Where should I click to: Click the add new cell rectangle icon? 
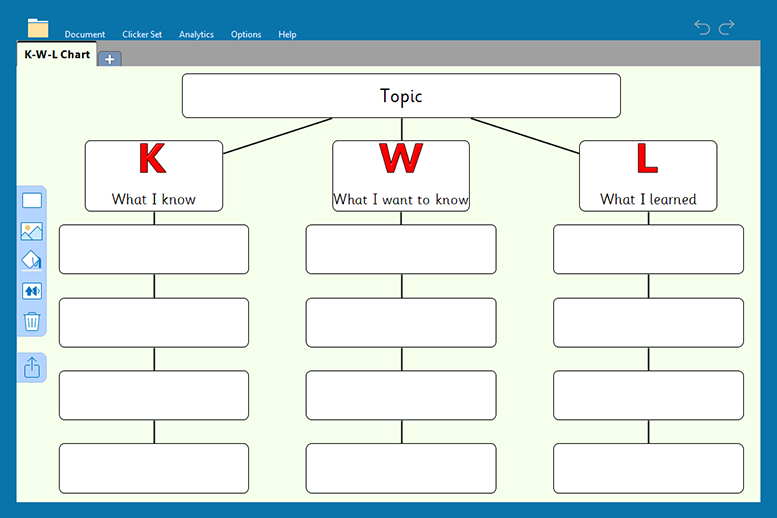[x=32, y=201]
